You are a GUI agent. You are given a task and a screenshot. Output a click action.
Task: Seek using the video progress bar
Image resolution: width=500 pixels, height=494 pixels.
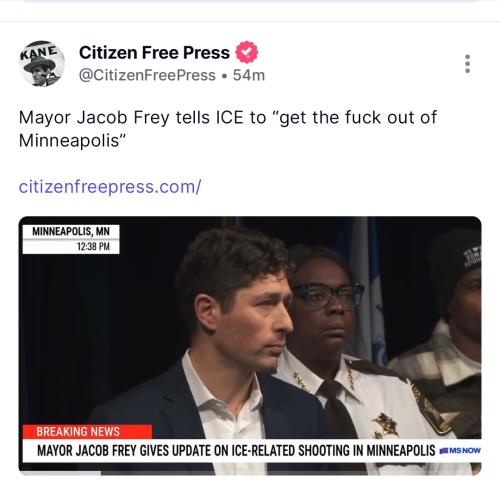pyautogui.click(x=250, y=473)
